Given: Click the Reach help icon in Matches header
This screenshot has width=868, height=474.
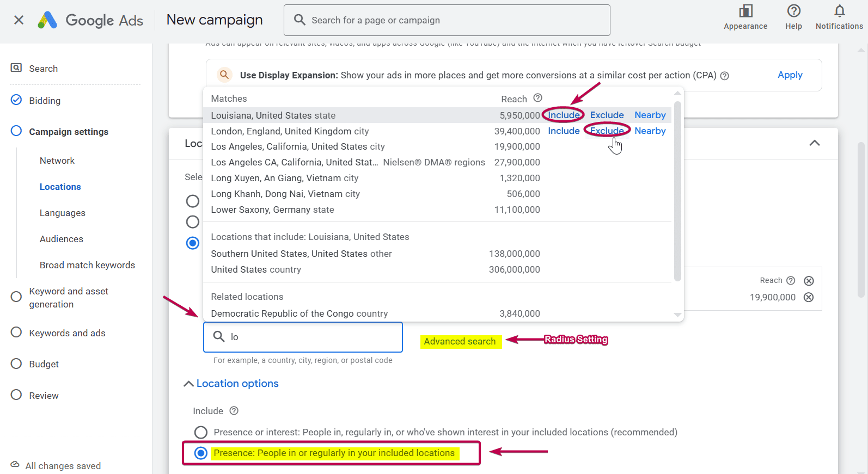Looking at the screenshot, I should (537, 98).
